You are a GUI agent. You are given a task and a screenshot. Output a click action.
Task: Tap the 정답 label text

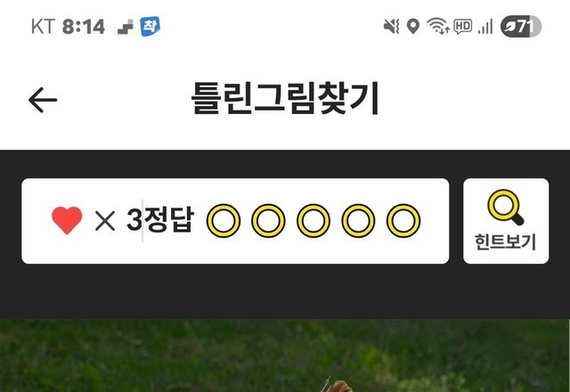[169, 220]
